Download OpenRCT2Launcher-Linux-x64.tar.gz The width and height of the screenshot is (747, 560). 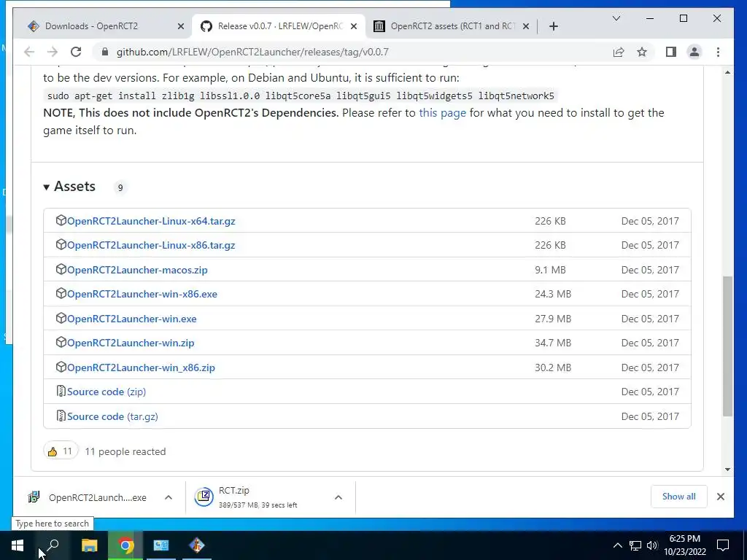click(x=151, y=221)
